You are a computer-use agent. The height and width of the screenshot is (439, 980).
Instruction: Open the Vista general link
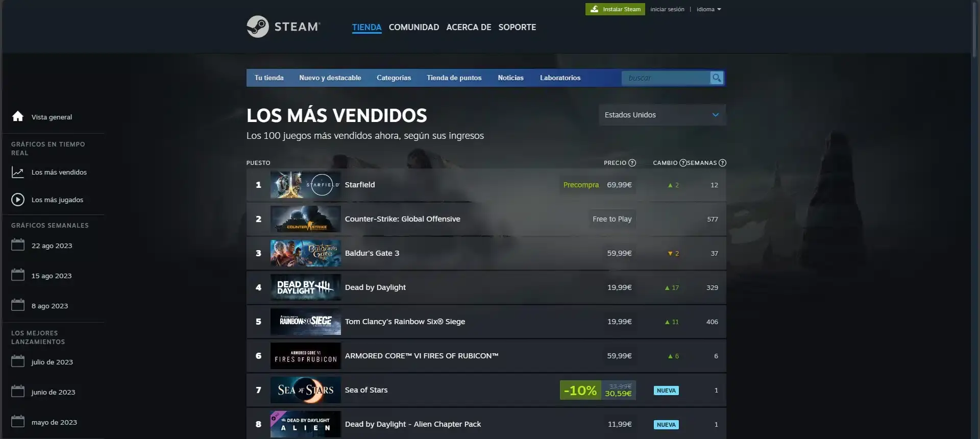(52, 117)
